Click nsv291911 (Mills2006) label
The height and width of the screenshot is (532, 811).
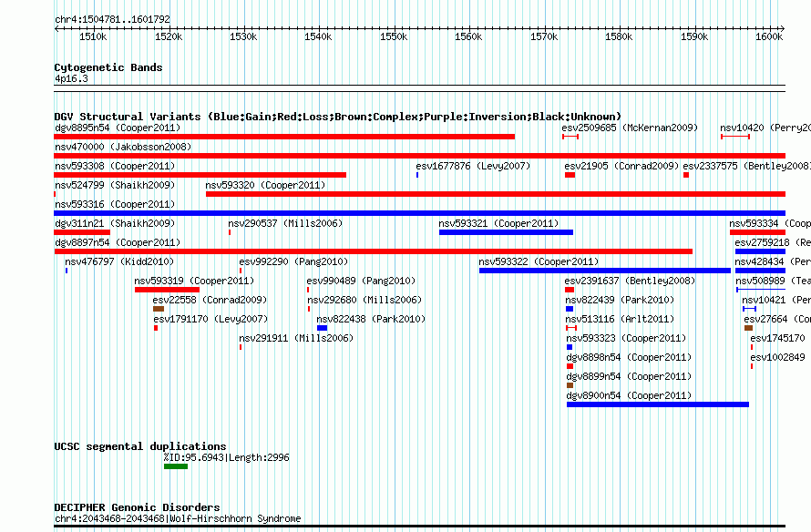tap(296, 338)
